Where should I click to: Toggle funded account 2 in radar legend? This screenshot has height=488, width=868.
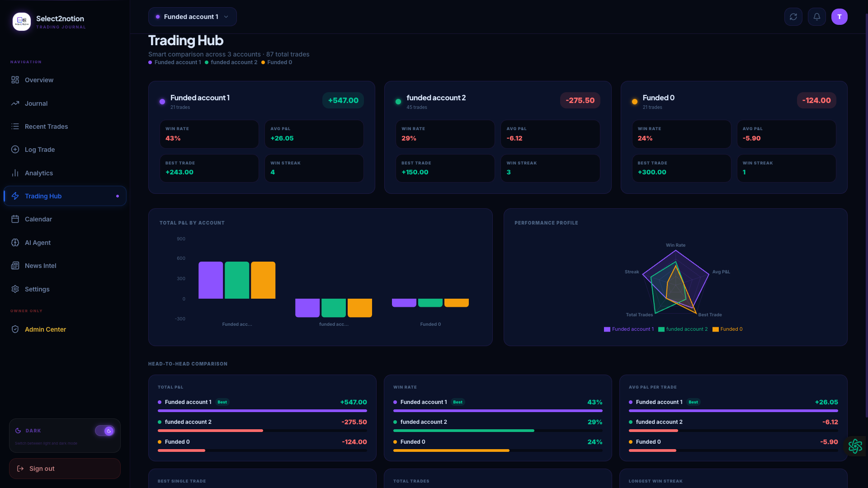point(683,329)
